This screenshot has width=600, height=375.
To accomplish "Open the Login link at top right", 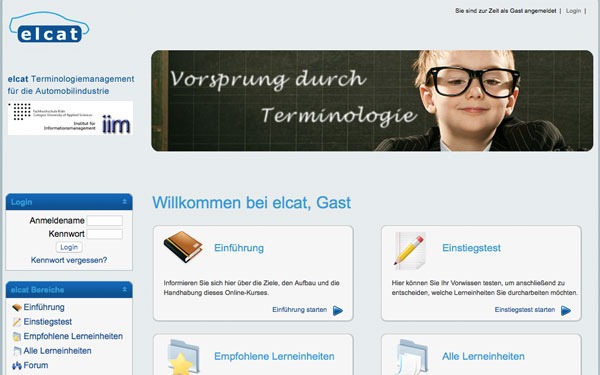I will pos(573,11).
